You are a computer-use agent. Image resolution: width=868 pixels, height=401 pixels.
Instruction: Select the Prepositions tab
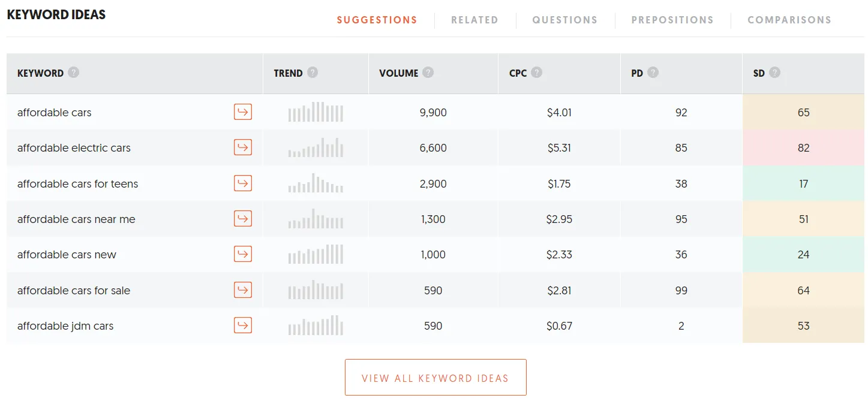[672, 20]
